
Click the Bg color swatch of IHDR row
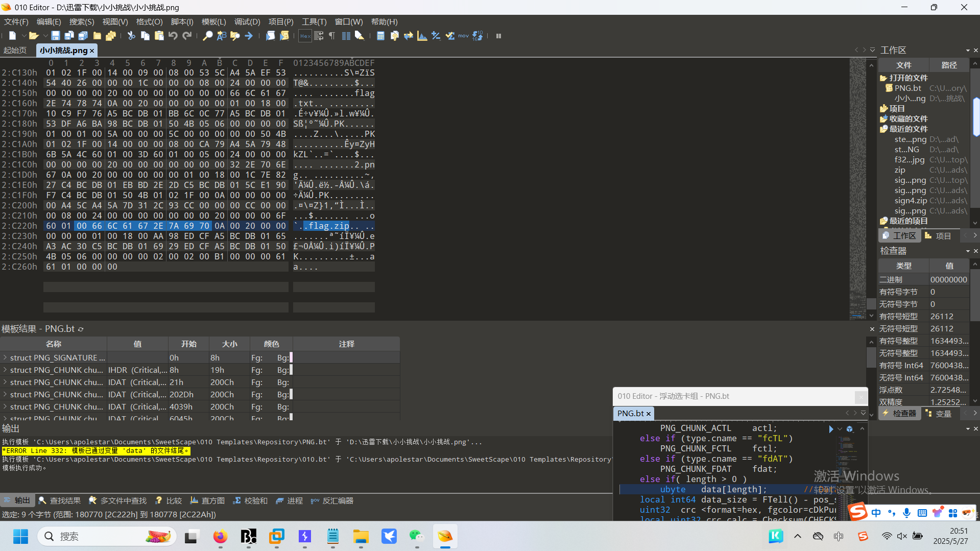(x=291, y=370)
